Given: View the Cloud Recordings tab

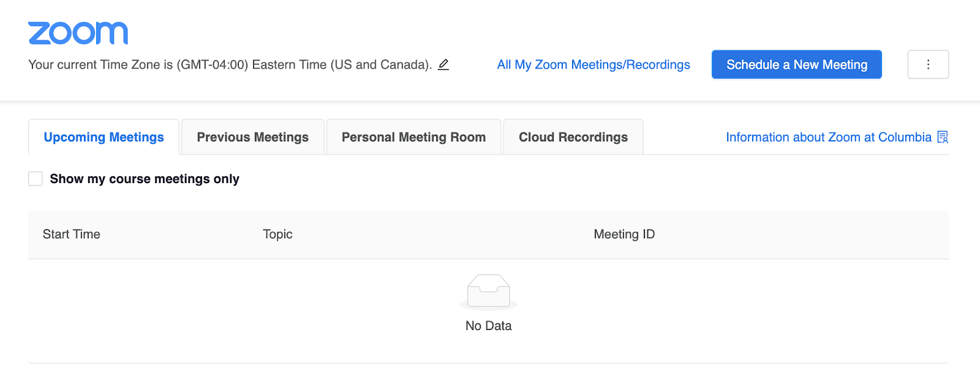Looking at the screenshot, I should (573, 137).
